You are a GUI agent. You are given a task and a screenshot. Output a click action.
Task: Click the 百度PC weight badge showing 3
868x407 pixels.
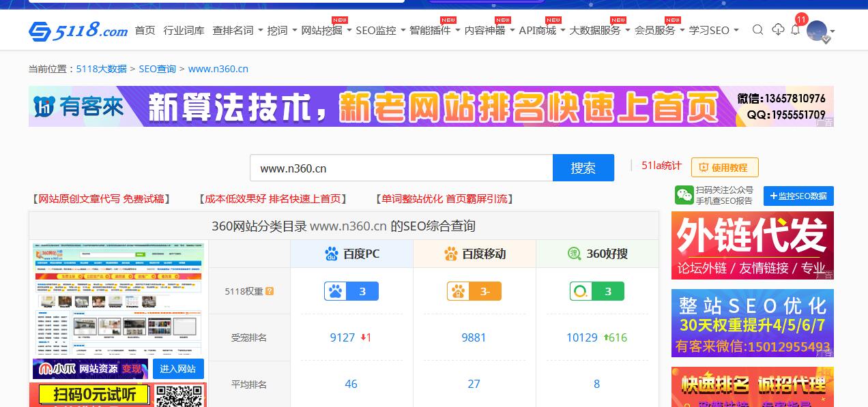(x=351, y=291)
